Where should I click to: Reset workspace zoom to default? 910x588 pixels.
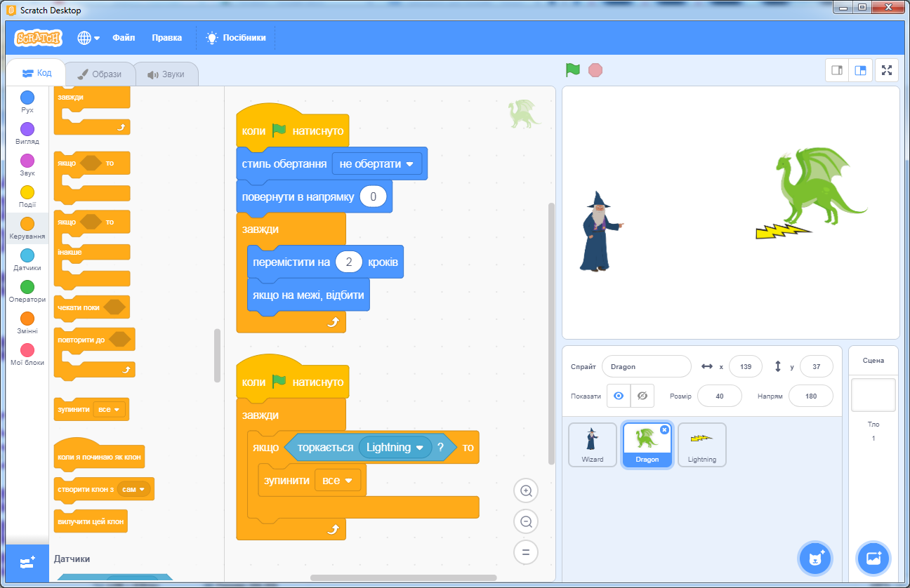click(525, 552)
